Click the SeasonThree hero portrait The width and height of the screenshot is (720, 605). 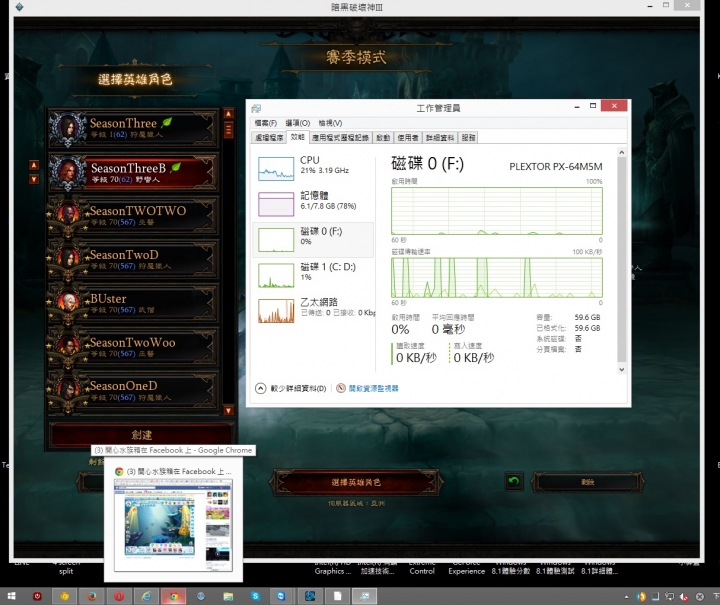click(x=68, y=128)
